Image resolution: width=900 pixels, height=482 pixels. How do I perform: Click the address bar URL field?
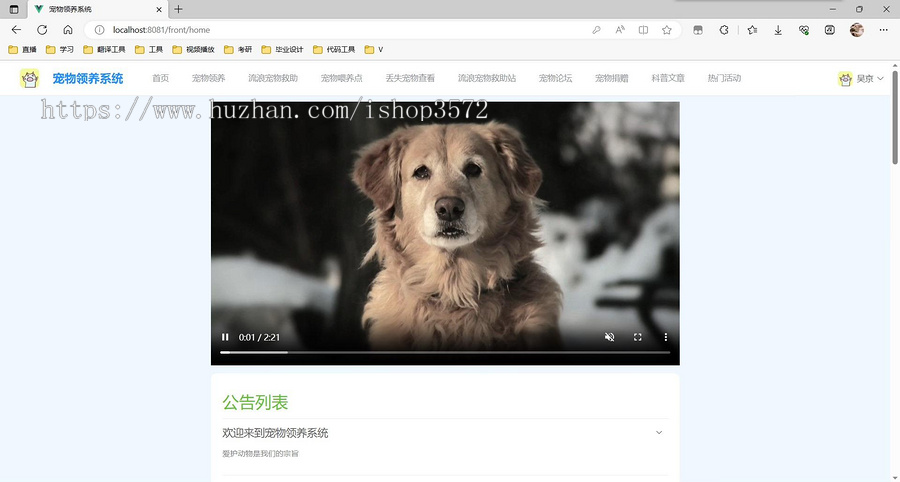tap(344, 30)
